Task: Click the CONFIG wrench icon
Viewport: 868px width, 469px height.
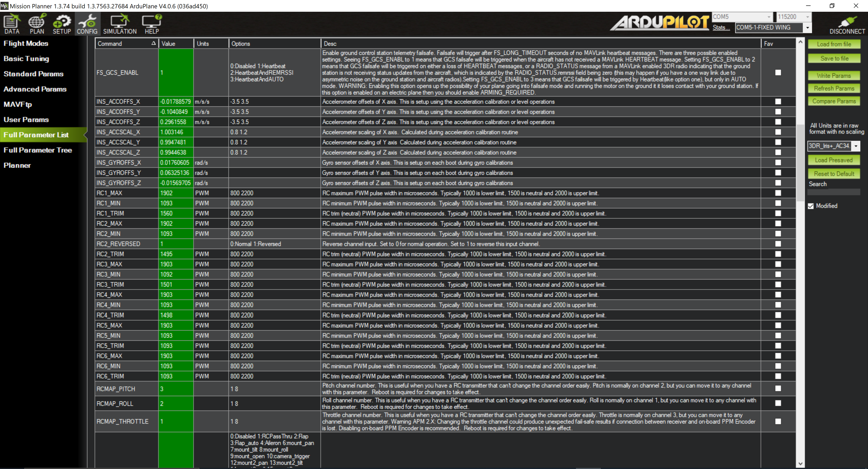Action: tap(87, 23)
